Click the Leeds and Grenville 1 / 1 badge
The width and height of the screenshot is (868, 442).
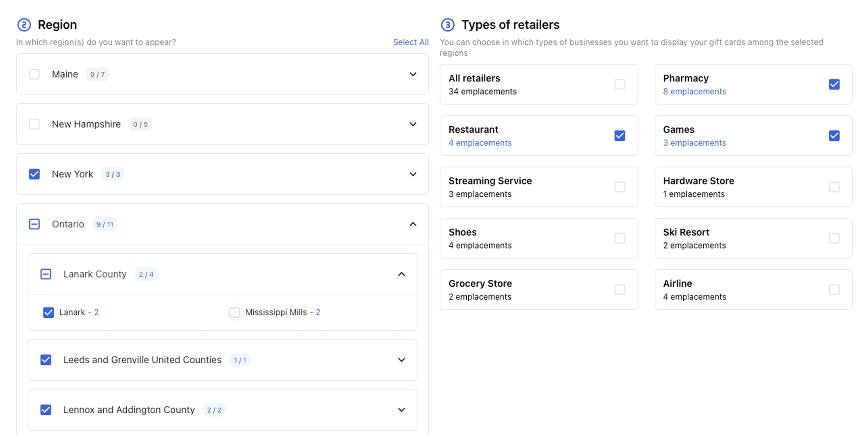pos(240,360)
